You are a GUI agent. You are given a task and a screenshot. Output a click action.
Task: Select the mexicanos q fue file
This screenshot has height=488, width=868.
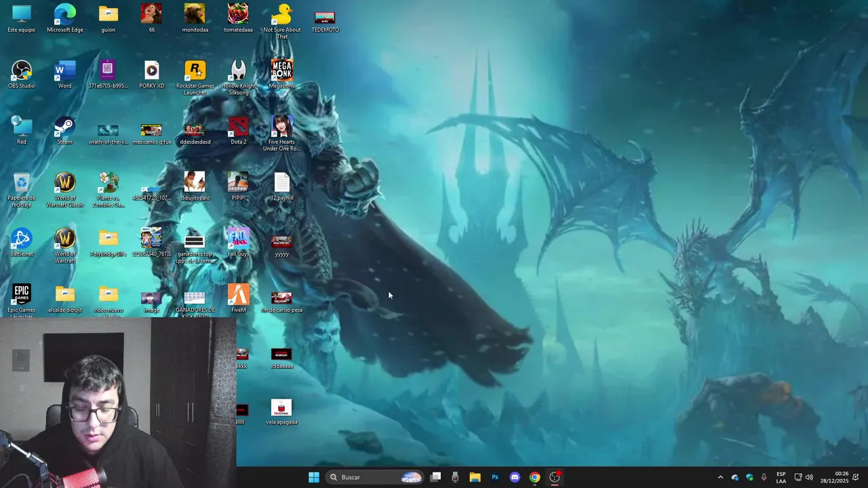click(151, 134)
